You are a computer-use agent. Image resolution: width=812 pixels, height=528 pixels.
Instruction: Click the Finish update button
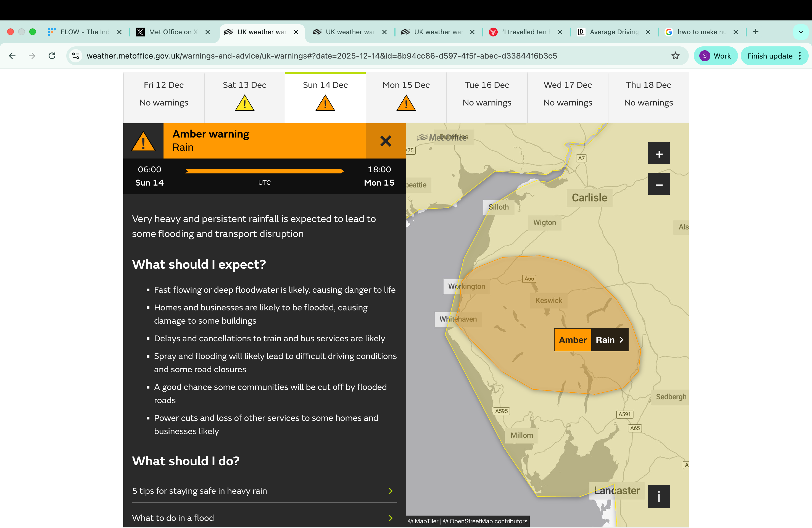click(770, 56)
